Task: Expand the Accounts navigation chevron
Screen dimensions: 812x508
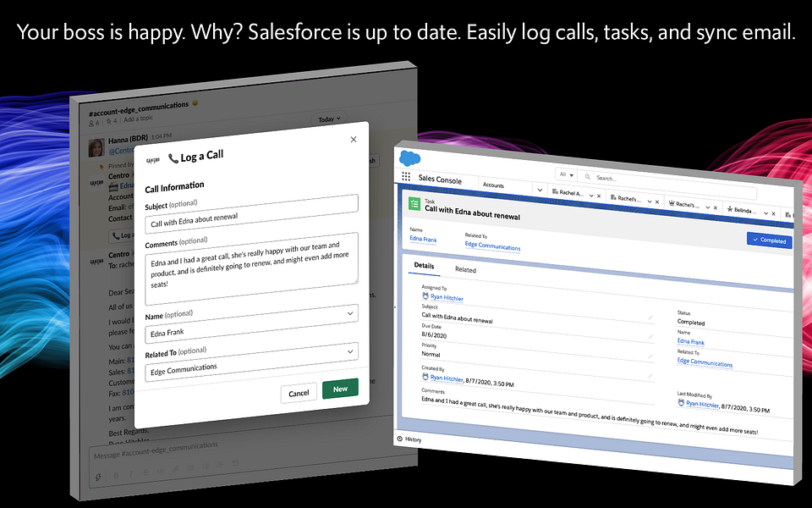Action: [x=540, y=190]
